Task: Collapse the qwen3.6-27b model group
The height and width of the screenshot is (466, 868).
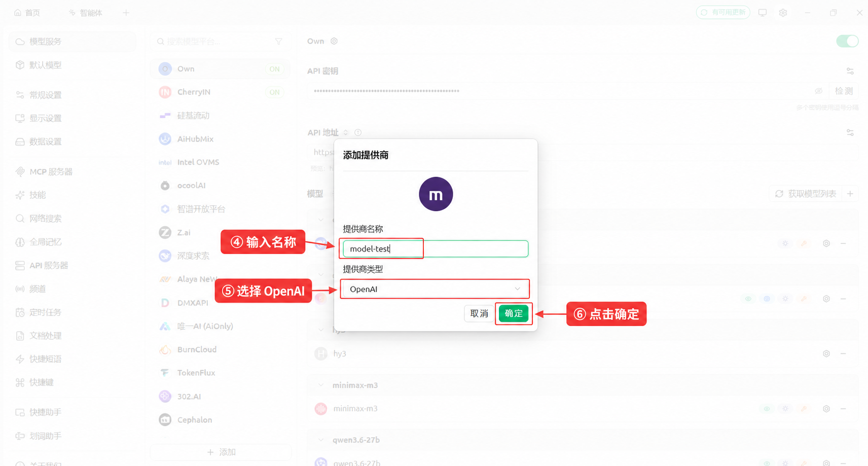Action: [321, 440]
